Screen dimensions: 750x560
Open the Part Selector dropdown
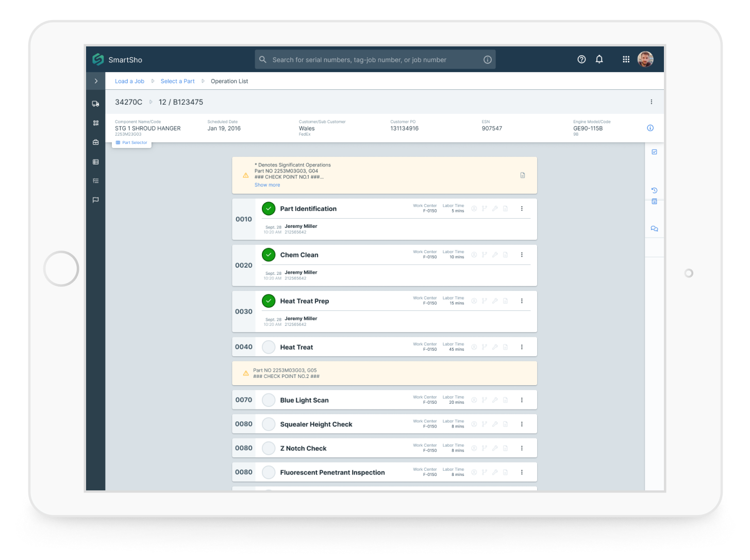tap(132, 143)
